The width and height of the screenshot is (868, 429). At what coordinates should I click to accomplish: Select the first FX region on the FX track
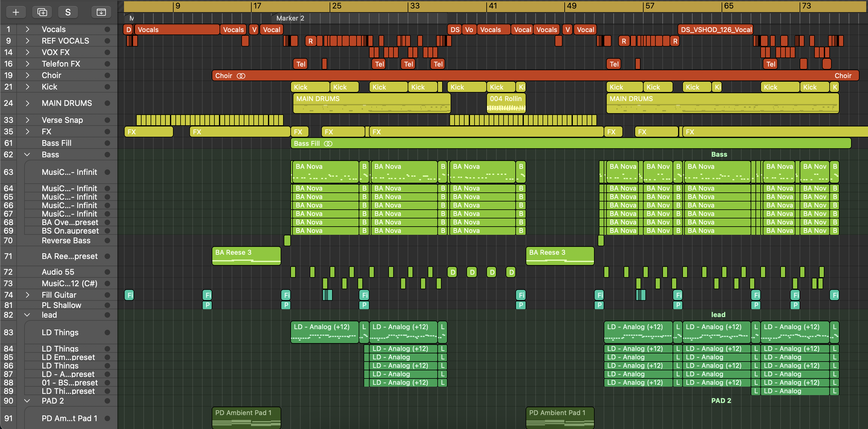[148, 132]
